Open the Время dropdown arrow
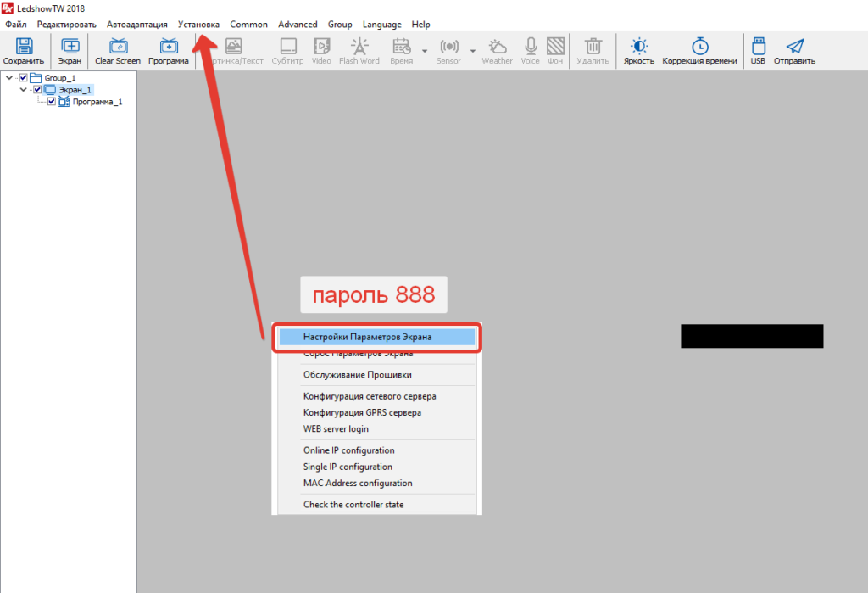Screen dimensions: 868x593 pos(425,50)
